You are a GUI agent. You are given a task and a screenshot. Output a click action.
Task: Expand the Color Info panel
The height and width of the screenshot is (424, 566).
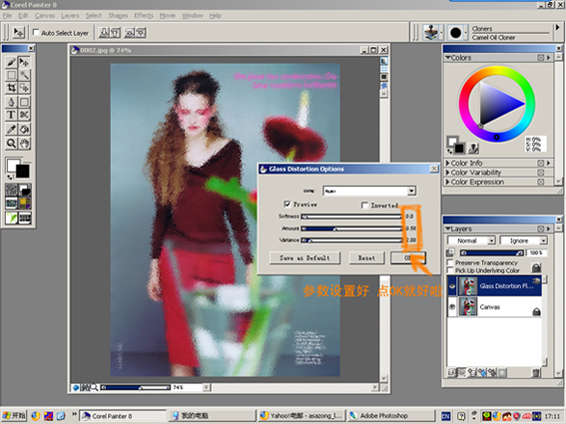click(x=448, y=163)
